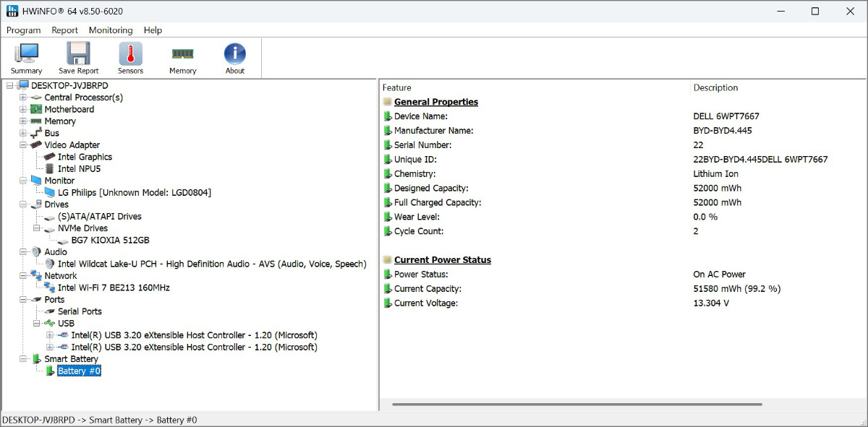The width and height of the screenshot is (868, 427).
Task: Click the Current Power Status heading
Action: click(x=442, y=259)
